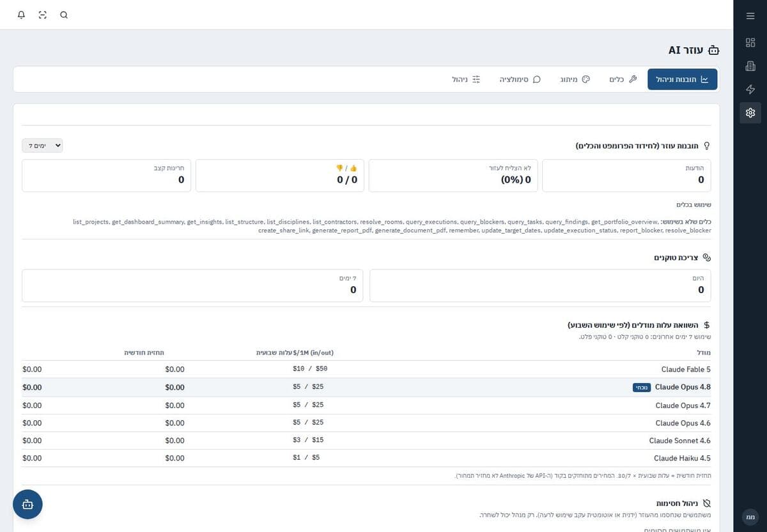This screenshot has width=767, height=532.
Task: Click the resolve_blocker tool name
Action: (x=688, y=230)
